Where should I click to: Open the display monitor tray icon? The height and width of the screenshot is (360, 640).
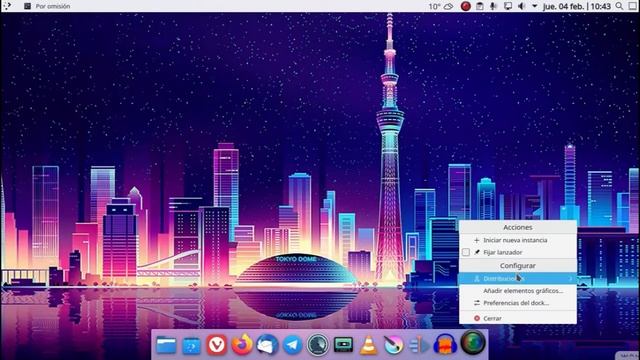pyautogui.click(x=508, y=6)
